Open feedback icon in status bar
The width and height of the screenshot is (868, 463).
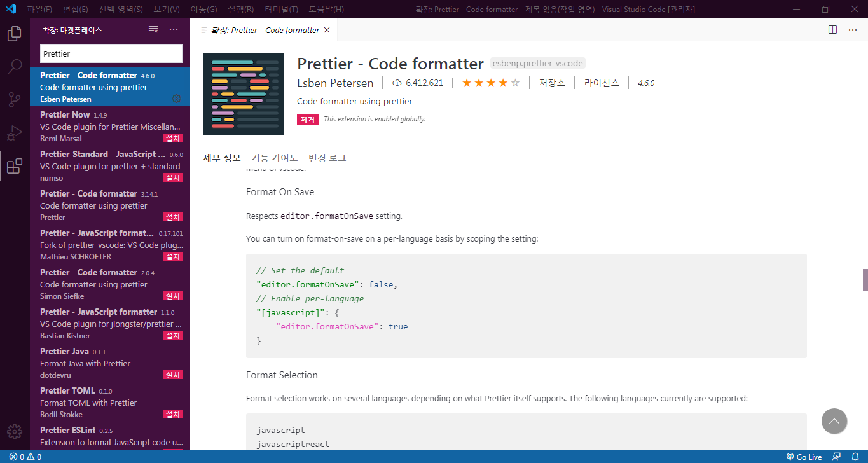coord(837,457)
